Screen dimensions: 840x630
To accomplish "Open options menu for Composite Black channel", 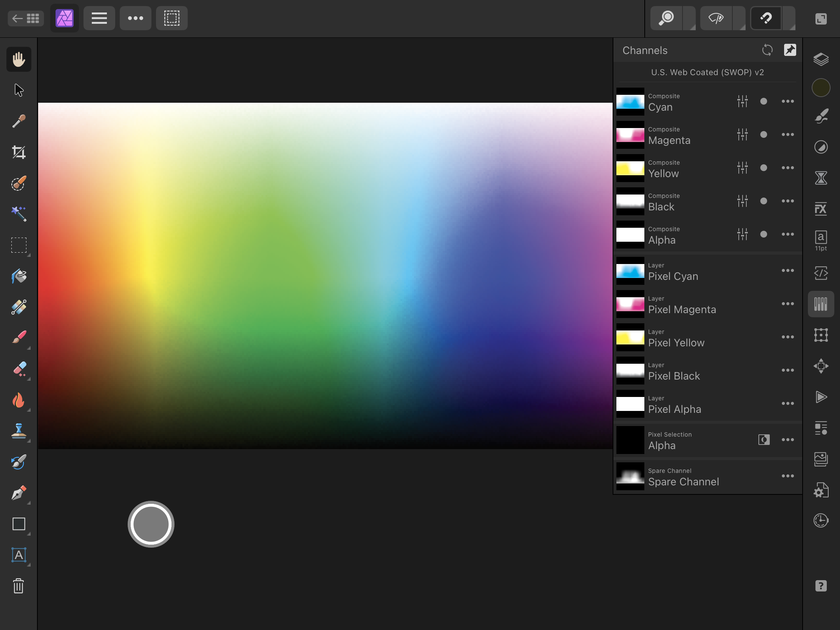I will 787,201.
